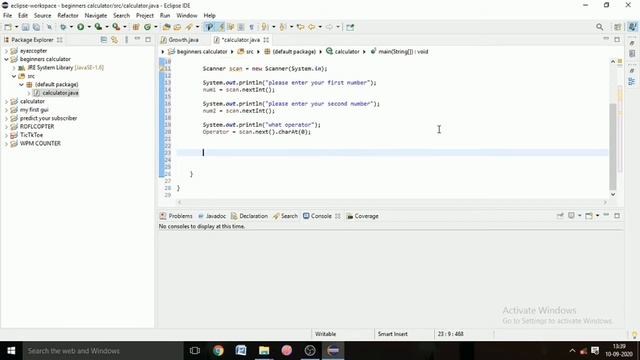The image size is (640, 360).
Task: Open Package Explorer view menu
Action: (127, 40)
